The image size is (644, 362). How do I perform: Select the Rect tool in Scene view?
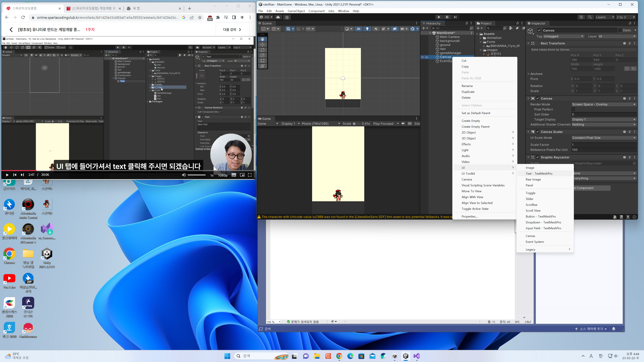click(262, 61)
